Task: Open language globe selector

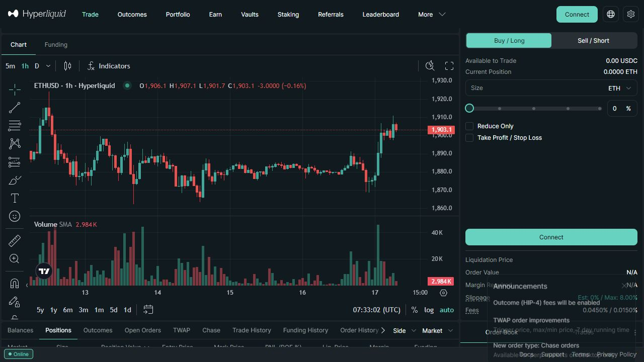Action: (x=611, y=15)
